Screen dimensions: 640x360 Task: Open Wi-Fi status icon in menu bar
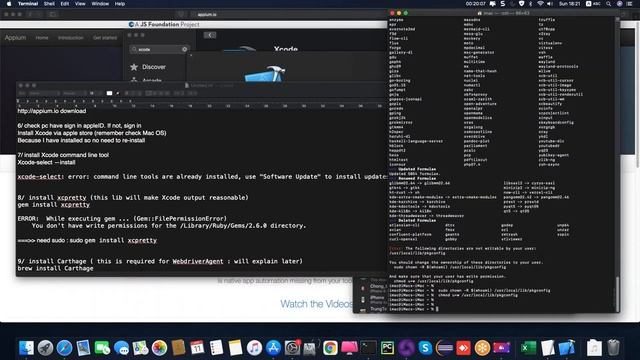[540, 4]
